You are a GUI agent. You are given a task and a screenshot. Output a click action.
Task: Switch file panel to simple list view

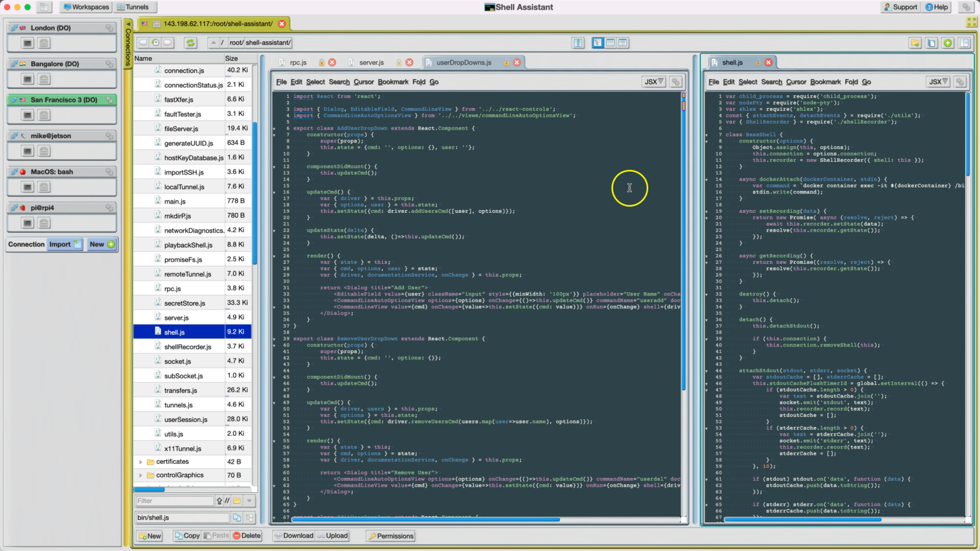[623, 43]
